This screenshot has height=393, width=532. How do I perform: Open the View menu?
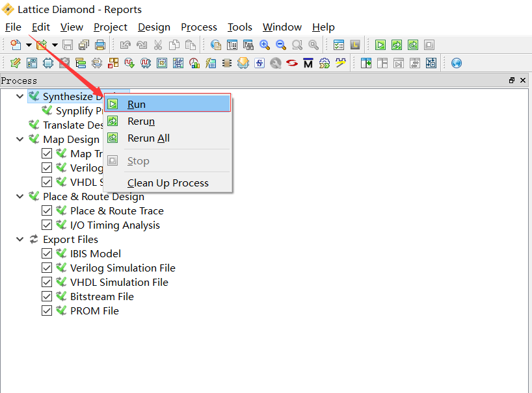(x=72, y=27)
